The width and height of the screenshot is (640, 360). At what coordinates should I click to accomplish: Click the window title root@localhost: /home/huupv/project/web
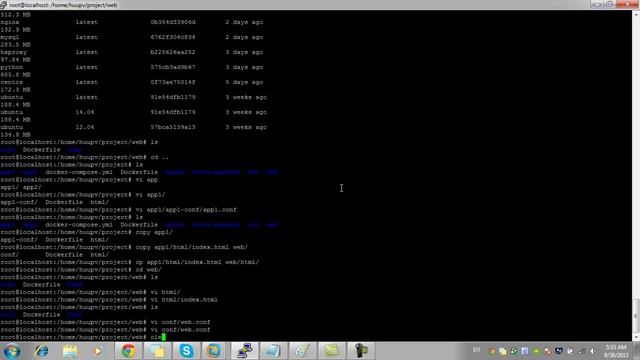(63, 5)
